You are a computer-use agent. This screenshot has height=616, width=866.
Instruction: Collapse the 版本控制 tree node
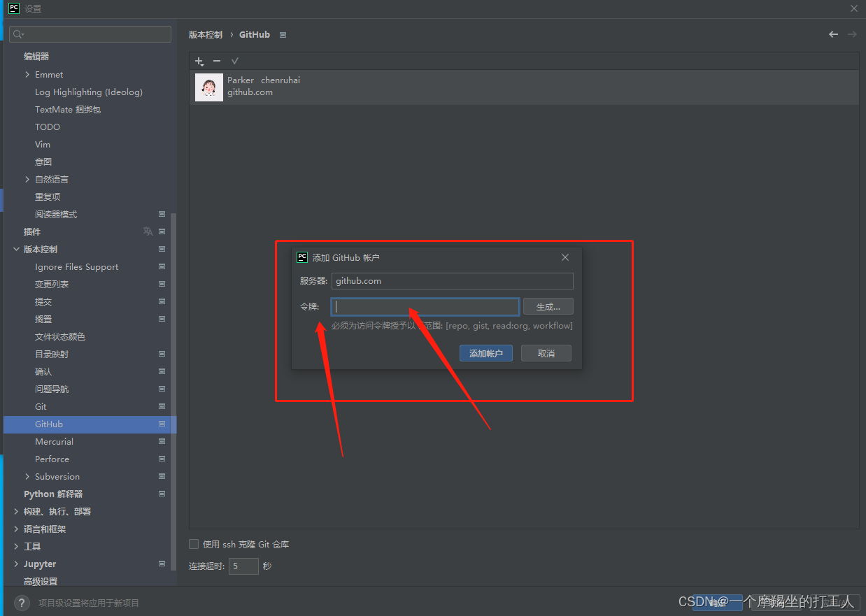point(16,249)
